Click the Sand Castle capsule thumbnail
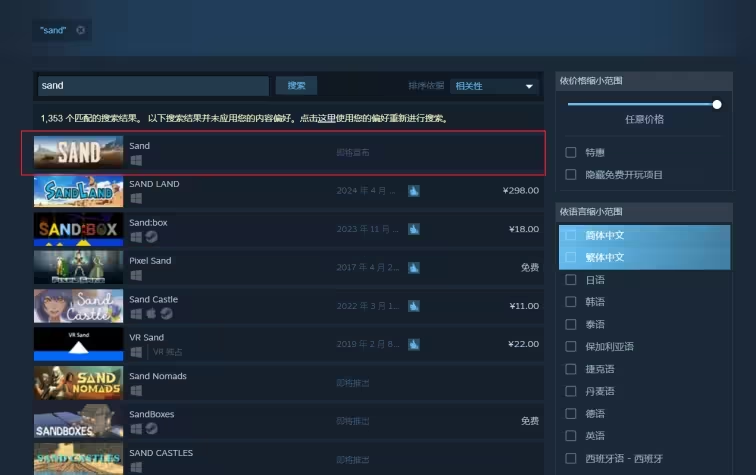The height and width of the screenshot is (475, 756). [79, 306]
